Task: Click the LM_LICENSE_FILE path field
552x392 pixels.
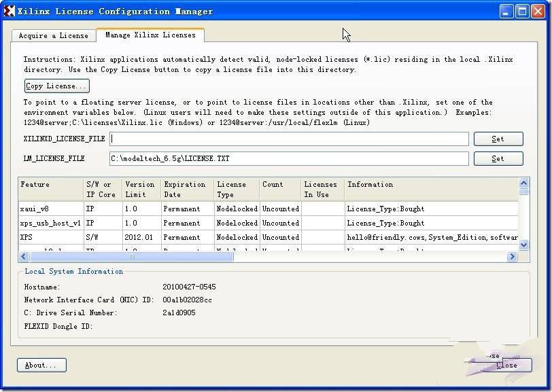Action: click(289, 159)
